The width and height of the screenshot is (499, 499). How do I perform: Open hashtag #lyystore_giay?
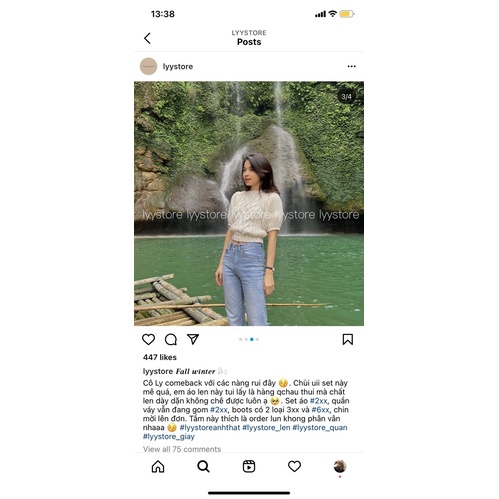point(169,436)
